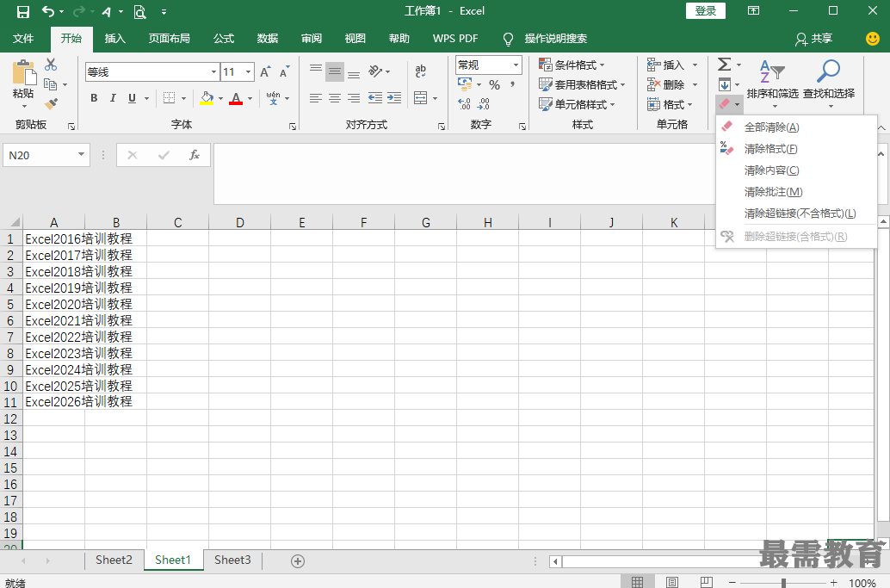Decrease font size with small A
Viewport: 890px width, 588px height.
pyautogui.click(x=284, y=72)
